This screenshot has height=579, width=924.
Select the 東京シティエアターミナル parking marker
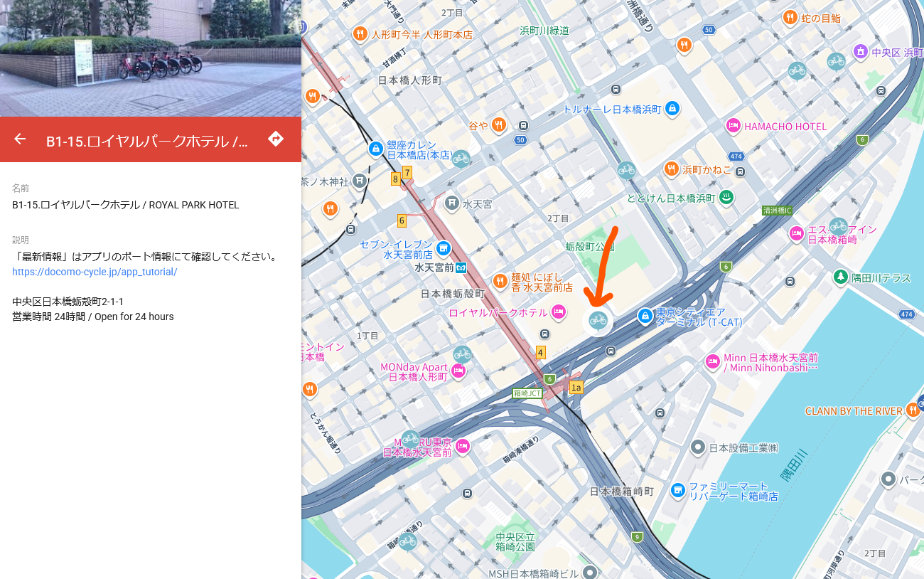pyautogui.click(x=645, y=316)
